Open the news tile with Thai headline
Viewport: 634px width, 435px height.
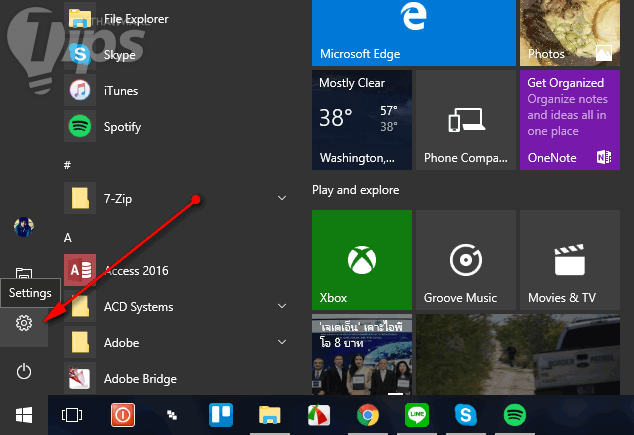(x=362, y=354)
